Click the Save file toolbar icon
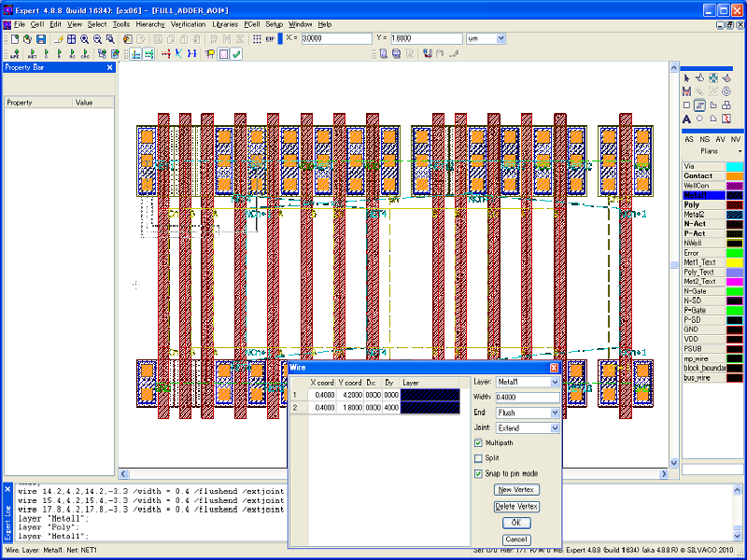The height and width of the screenshot is (560, 747). pos(41,39)
